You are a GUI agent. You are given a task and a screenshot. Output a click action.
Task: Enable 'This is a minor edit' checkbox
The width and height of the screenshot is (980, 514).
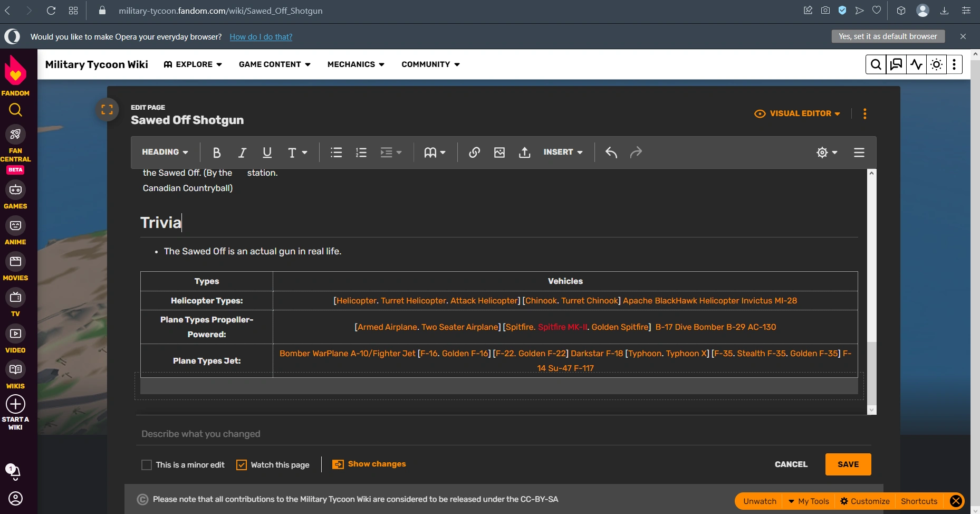pos(147,465)
